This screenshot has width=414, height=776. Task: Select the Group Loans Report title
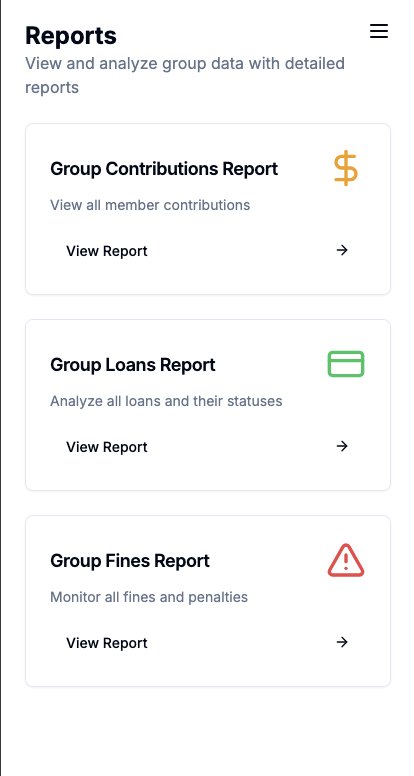[x=133, y=365]
